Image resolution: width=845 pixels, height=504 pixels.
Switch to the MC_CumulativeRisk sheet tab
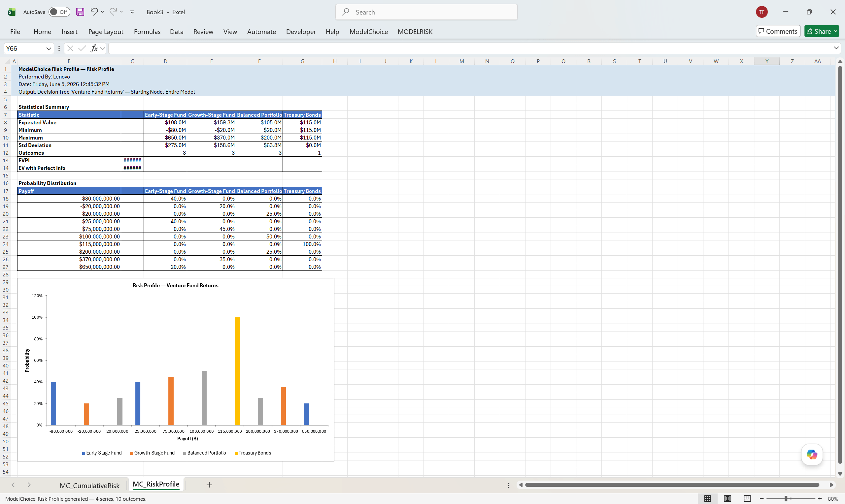pyautogui.click(x=89, y=485)
